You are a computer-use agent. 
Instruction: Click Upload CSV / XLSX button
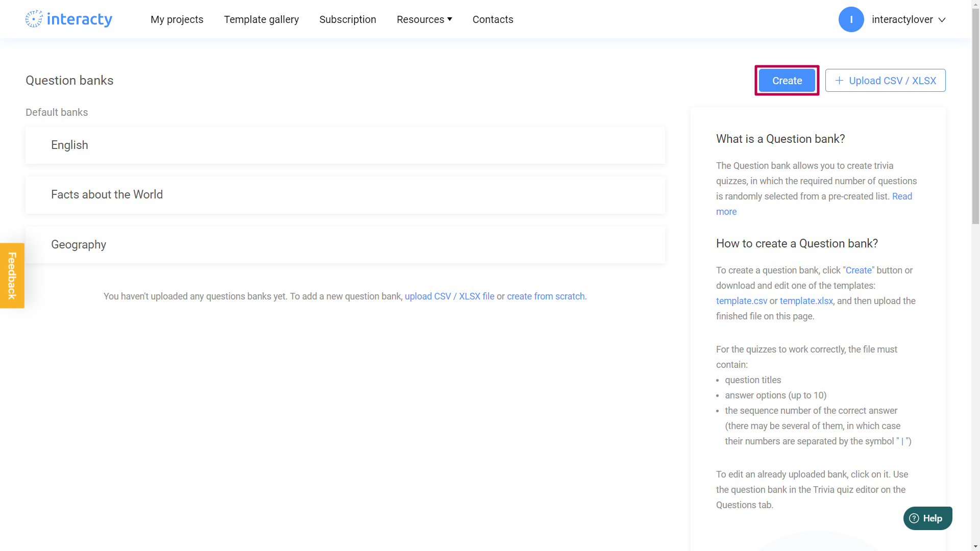[x=885, y=81]
